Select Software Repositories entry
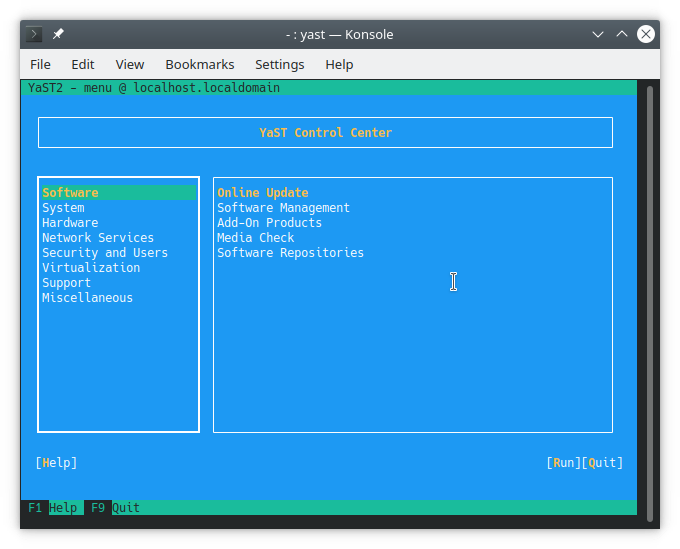Image resolution: width=680 pixels, height=549 pixels. coord(291,253)
